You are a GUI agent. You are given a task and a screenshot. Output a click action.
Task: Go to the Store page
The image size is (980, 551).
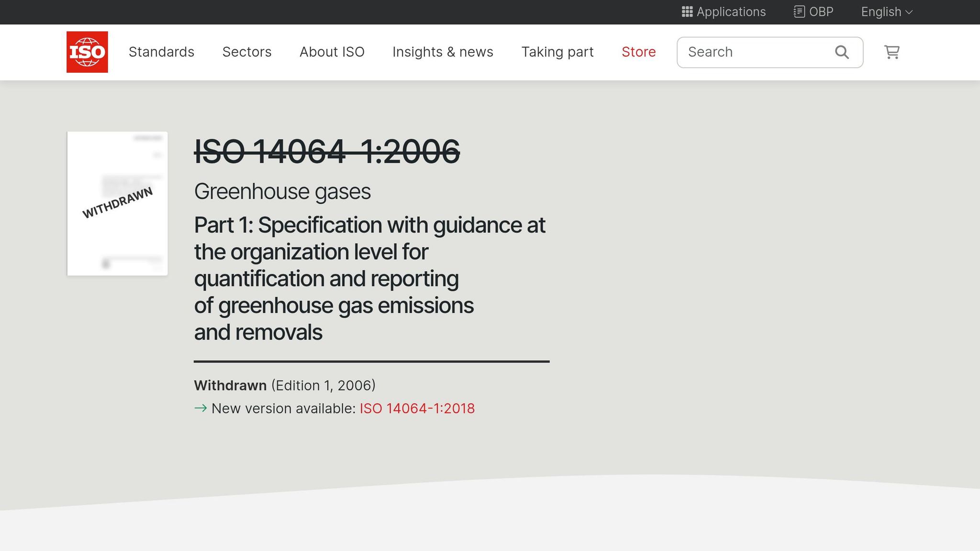[x=638, y=52]
